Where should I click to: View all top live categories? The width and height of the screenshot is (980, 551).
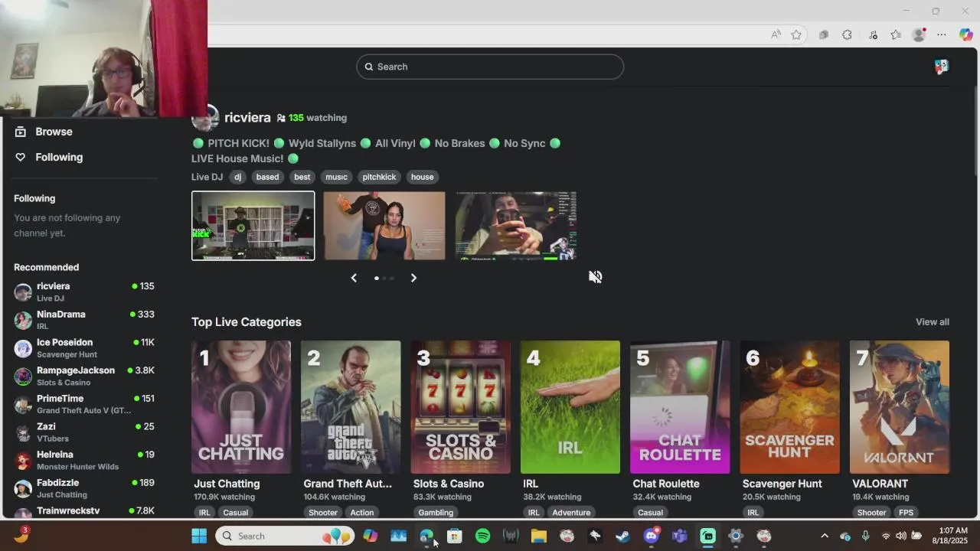click(932, 322)
